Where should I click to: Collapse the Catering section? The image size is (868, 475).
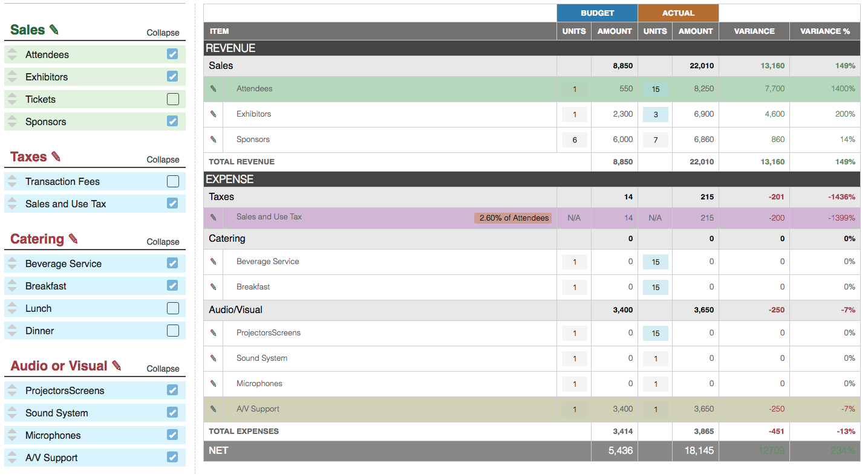[163, 242]
